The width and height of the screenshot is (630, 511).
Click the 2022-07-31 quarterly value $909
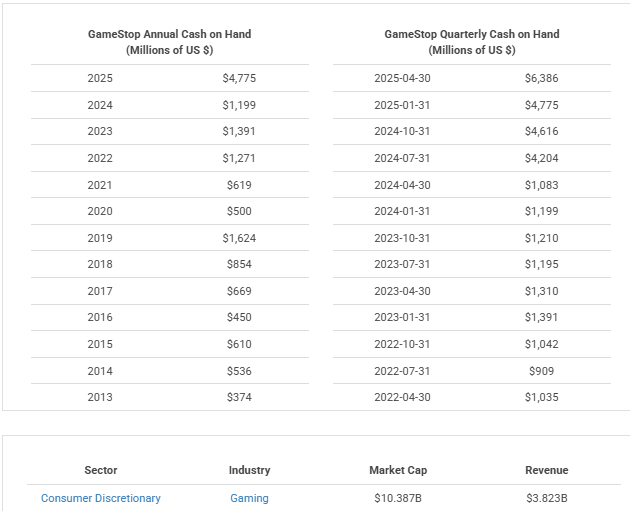click(x=541, y=371)
